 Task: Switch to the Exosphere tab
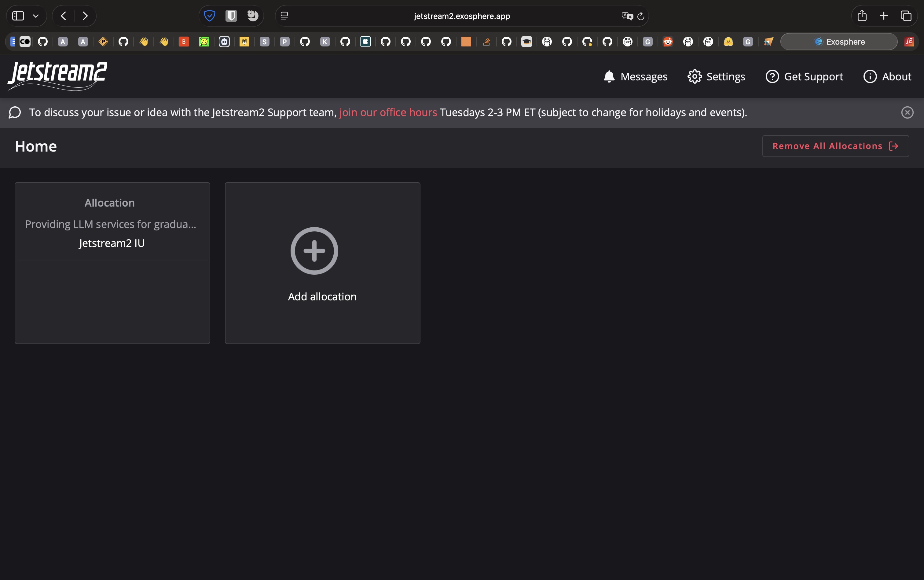click(839, 42)
